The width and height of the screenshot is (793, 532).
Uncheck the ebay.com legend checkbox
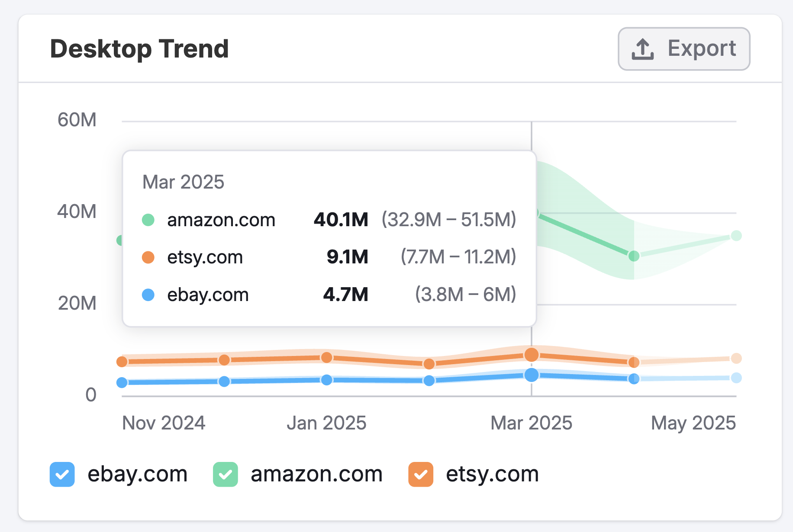62,474
